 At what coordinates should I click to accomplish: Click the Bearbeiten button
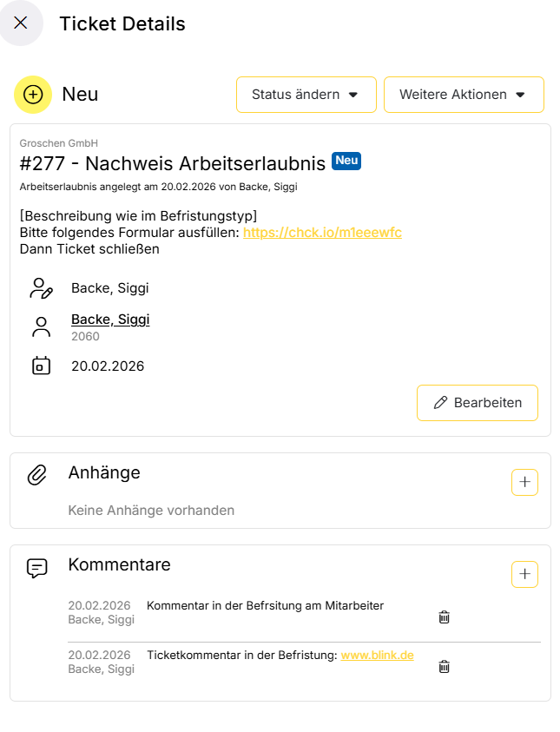pos(477,403)
